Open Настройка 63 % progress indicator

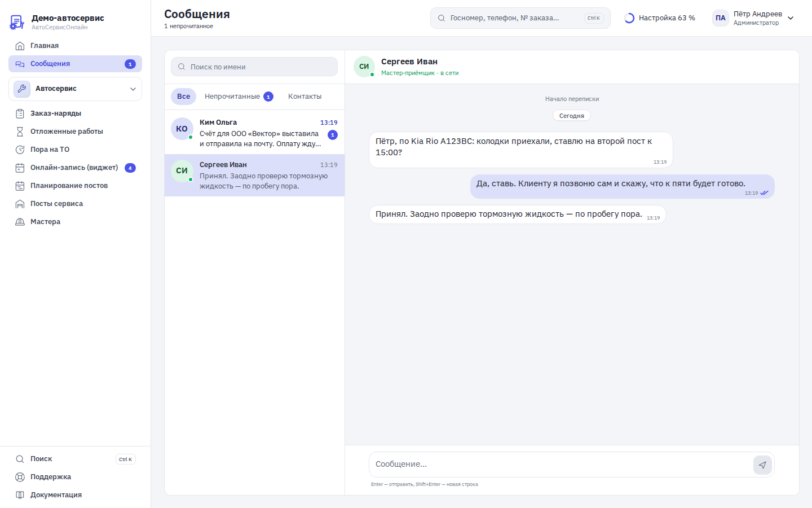click(x=660, y=18)
